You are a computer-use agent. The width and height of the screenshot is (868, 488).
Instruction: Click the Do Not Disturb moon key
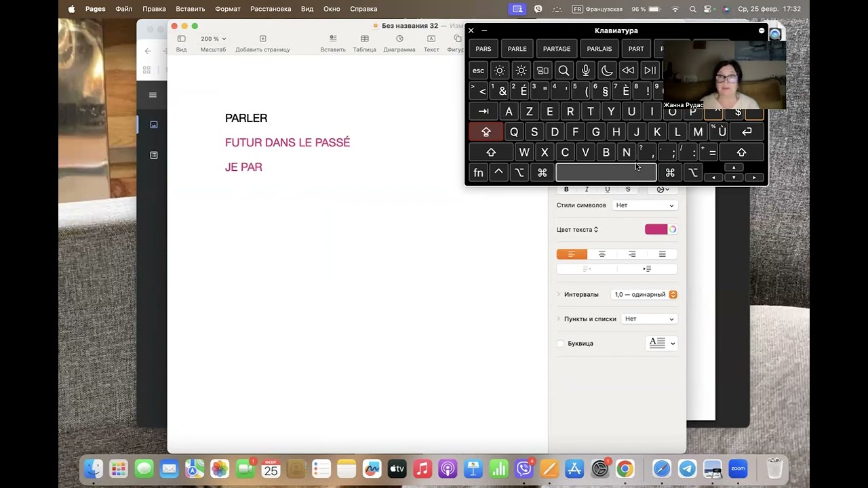608,70
